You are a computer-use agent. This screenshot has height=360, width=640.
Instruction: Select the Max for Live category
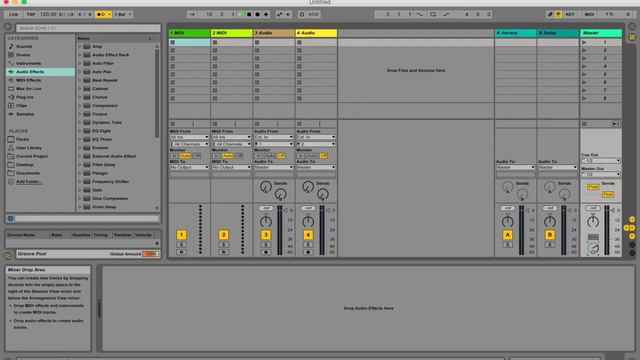click(x=29, y=89)
